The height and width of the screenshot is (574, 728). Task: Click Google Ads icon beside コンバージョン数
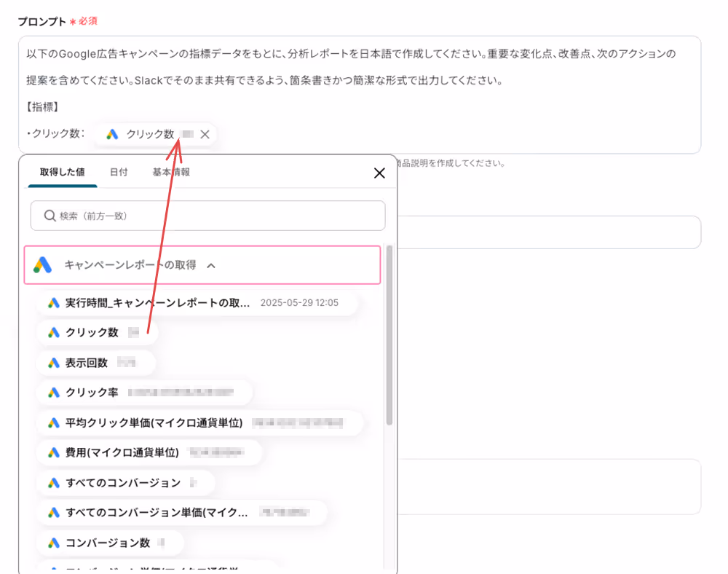pyautogui.click(x=54, y=543)
